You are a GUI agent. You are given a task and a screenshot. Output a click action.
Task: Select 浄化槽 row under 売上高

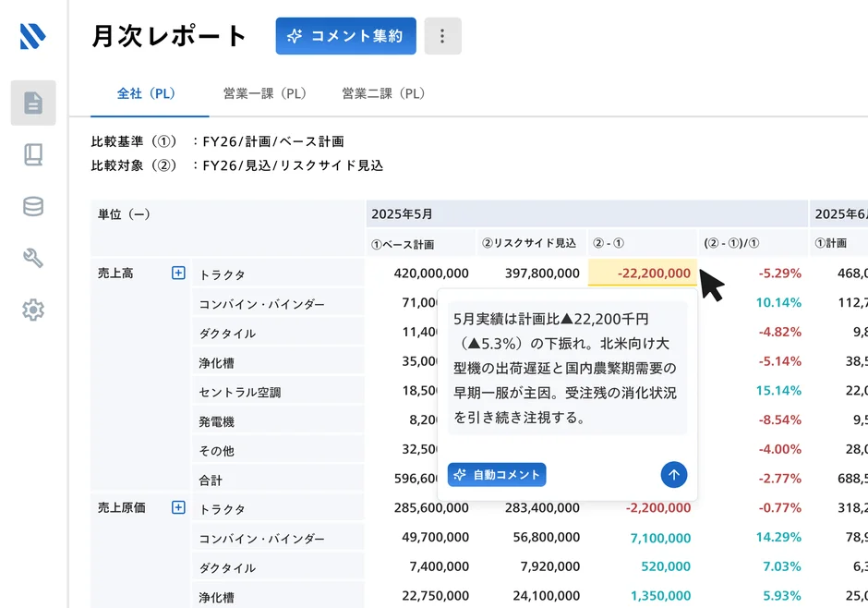coord(278,363)
